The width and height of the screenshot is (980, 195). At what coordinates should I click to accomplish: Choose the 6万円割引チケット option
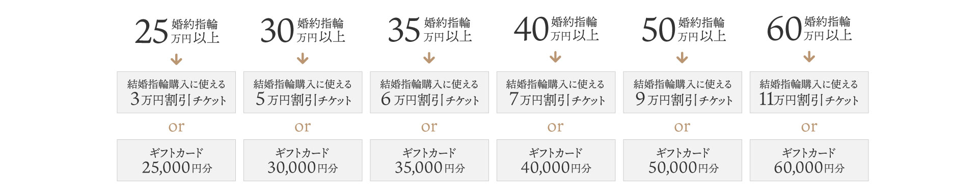click(429, 92)
